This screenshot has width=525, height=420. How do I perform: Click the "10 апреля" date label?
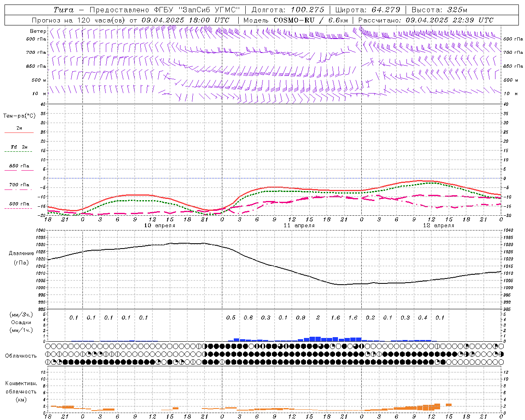(160, 226)
